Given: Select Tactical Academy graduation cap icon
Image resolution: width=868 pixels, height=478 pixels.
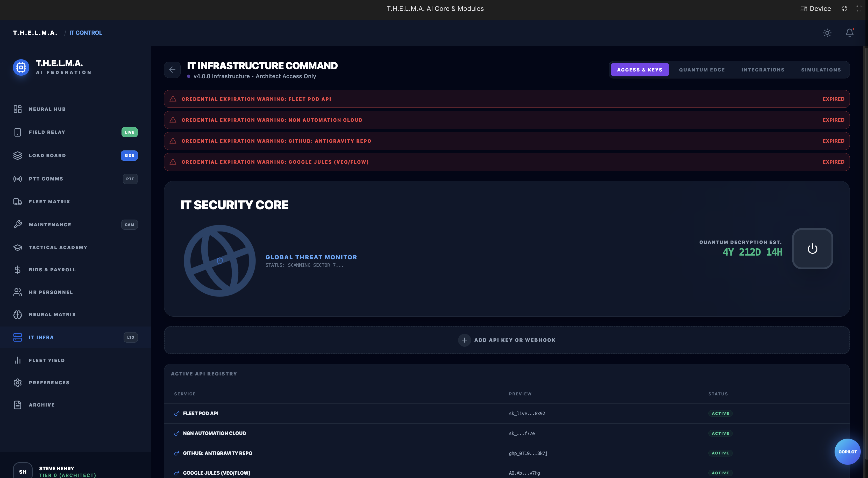Looking at the screenshot, I should tap(18, 248).
